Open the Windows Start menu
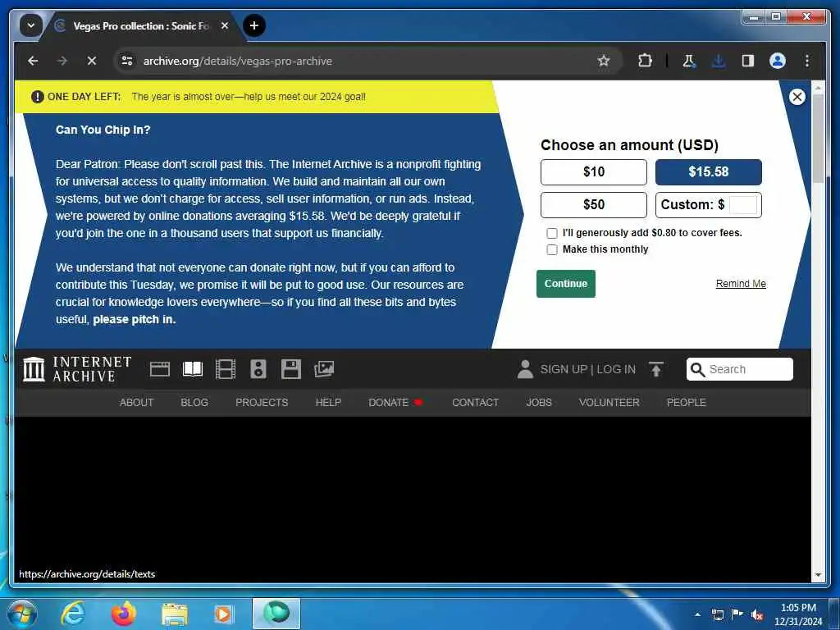The height and width of the screenshot is (630, 840). tap(21, 614)
